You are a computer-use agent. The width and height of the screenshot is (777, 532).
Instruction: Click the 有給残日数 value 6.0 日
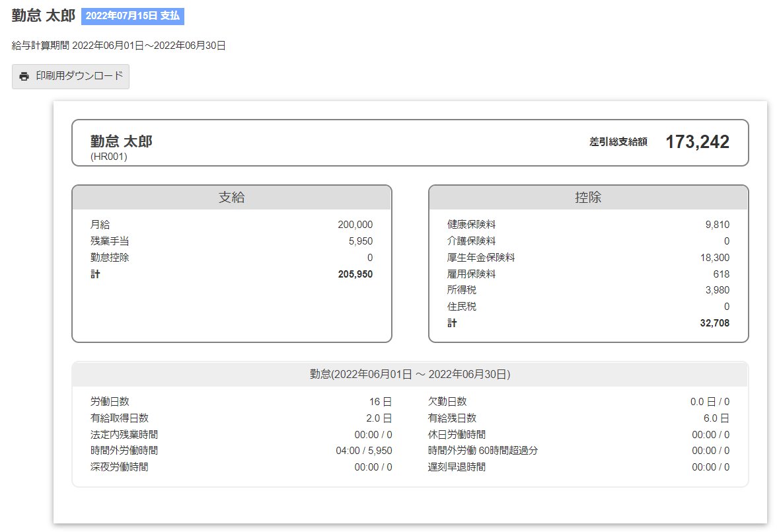[x=716, y=418]
